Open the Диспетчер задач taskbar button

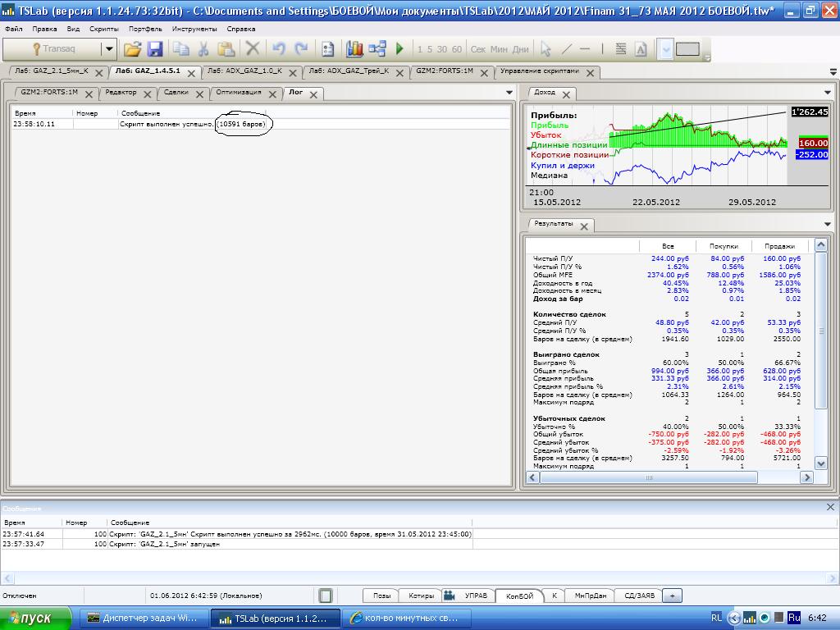click(143, 618)
